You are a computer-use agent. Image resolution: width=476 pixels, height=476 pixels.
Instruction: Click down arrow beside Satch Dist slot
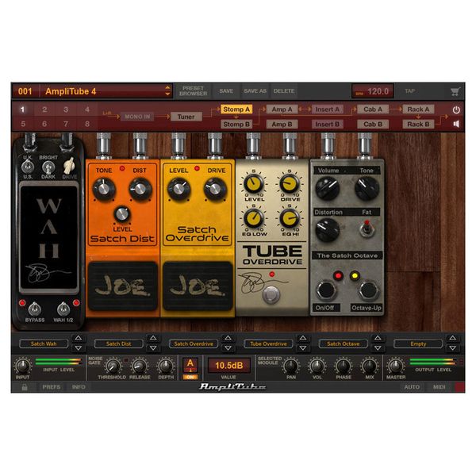point(153,348)
